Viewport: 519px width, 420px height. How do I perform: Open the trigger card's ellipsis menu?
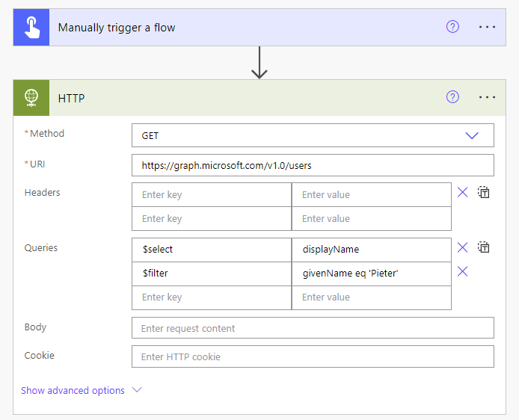[487, 27]
